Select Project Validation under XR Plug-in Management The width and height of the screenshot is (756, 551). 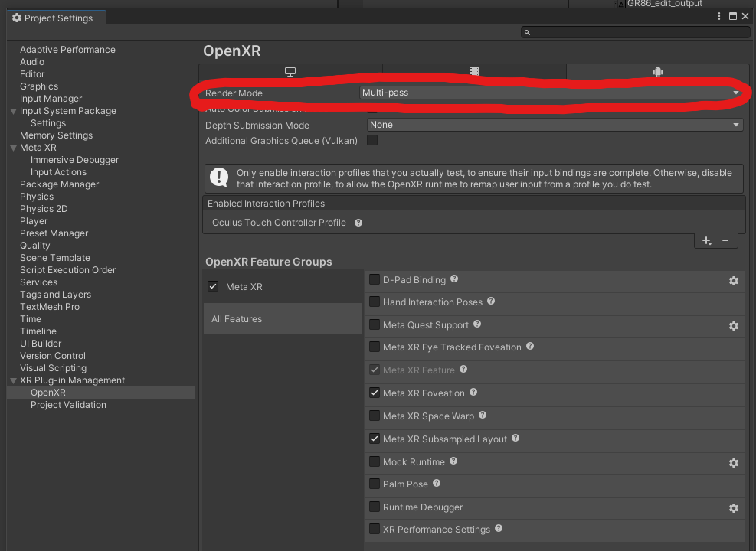68,405
